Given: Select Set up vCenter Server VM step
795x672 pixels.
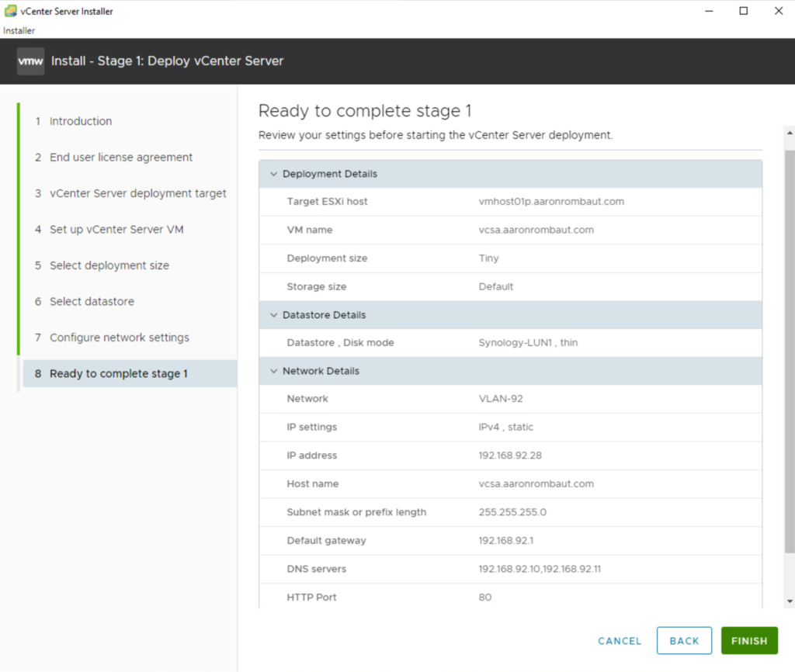Looking at the screenshot, I should (x=116, y=230).
